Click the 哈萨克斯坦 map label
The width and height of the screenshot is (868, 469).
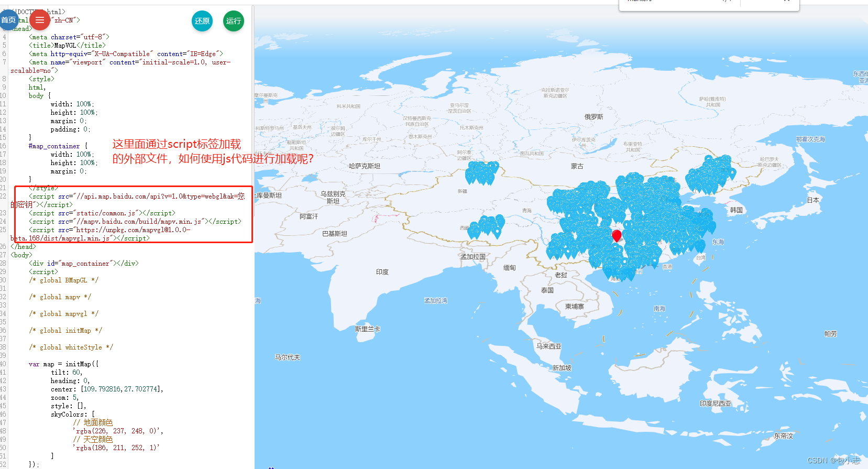365,166
